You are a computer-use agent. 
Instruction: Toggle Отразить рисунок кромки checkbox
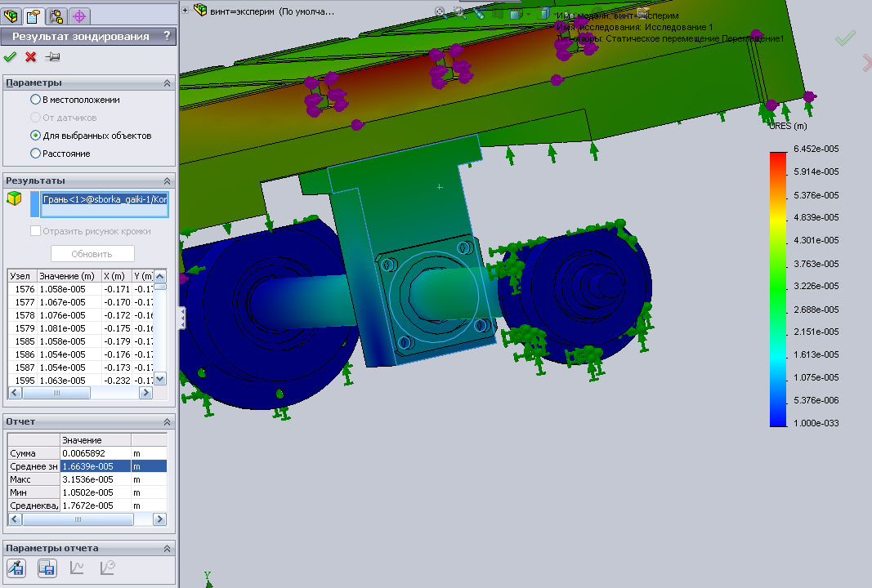coord(36,230)
